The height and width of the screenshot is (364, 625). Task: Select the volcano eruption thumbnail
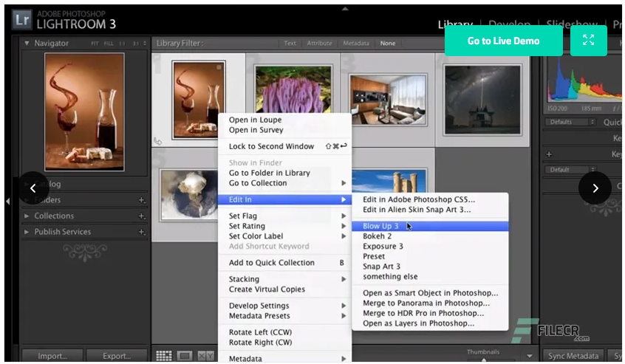[189, 195]
